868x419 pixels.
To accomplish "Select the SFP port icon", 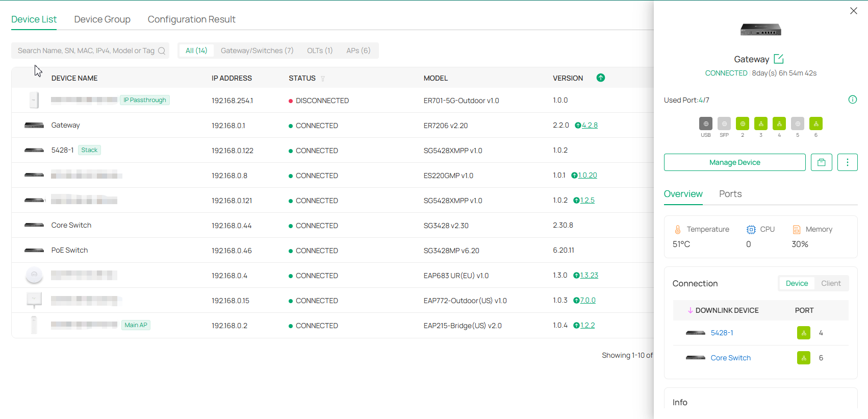I will [x=724, y=124].
